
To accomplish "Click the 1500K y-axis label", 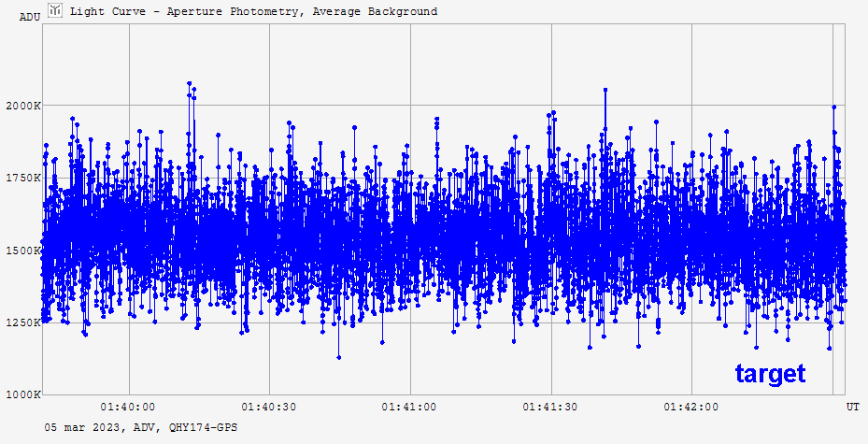I will tap(23, 251).
